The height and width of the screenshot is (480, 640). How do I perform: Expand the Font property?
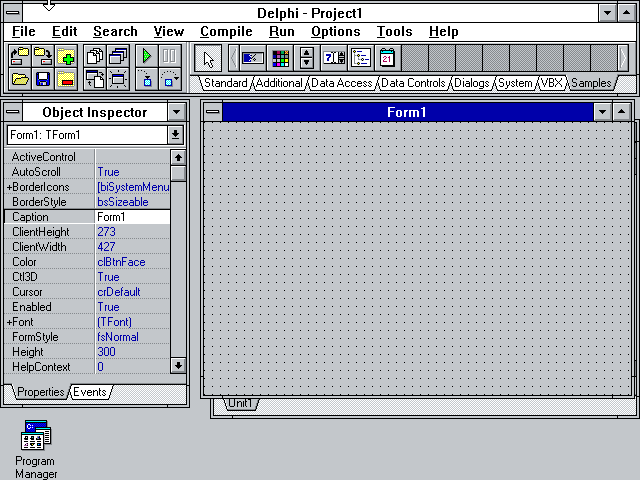[10, 322]
